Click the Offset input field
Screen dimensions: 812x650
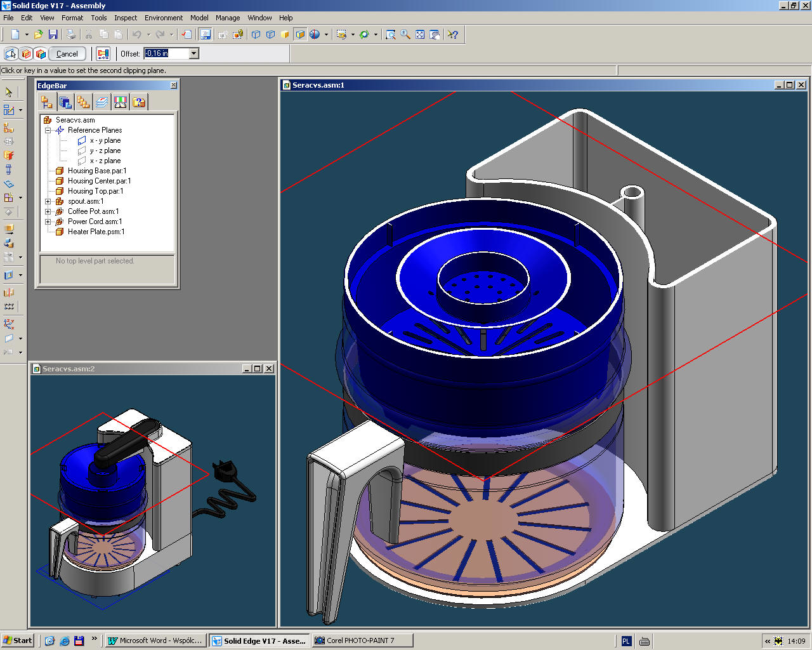[166, 53]
